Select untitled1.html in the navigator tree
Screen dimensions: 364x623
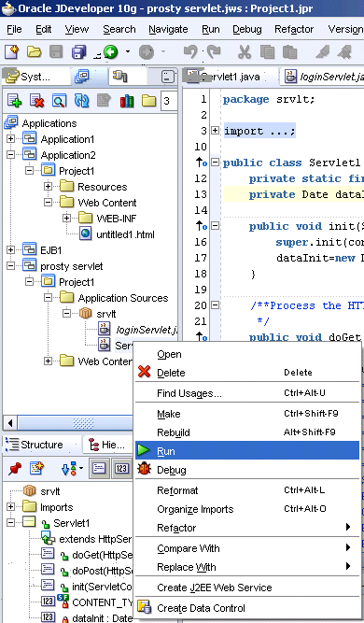[125, 234]
